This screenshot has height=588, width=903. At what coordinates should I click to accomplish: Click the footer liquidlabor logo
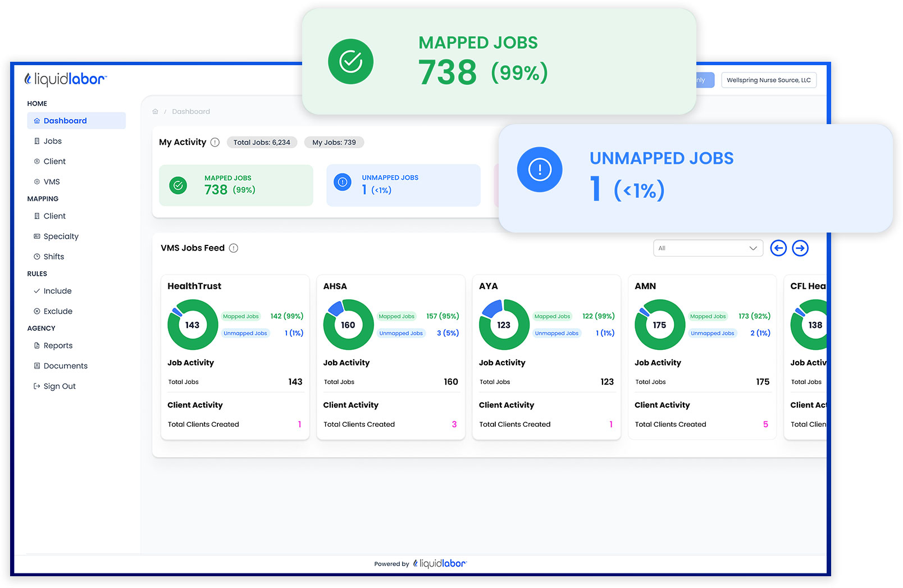pos(440,563)
